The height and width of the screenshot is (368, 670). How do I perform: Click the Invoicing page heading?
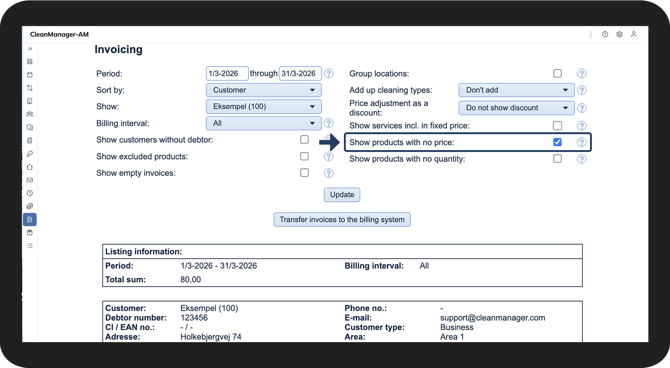pos(118,50)
